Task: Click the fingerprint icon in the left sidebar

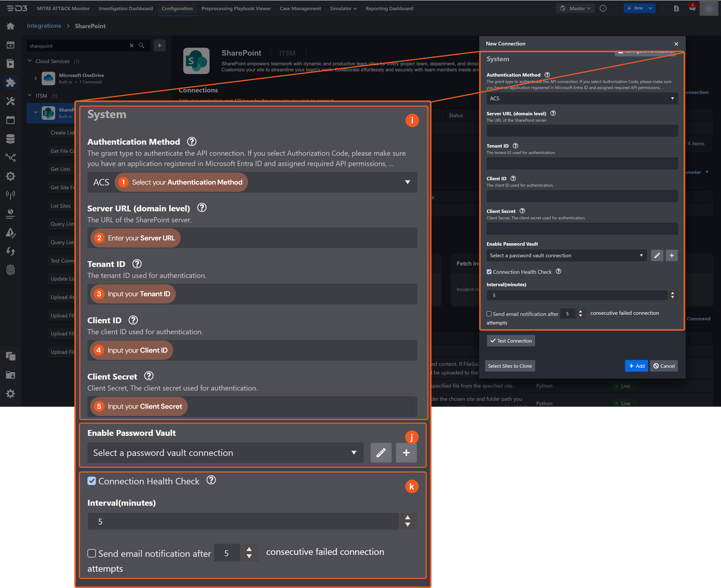Action: click(x=11, y=270)
